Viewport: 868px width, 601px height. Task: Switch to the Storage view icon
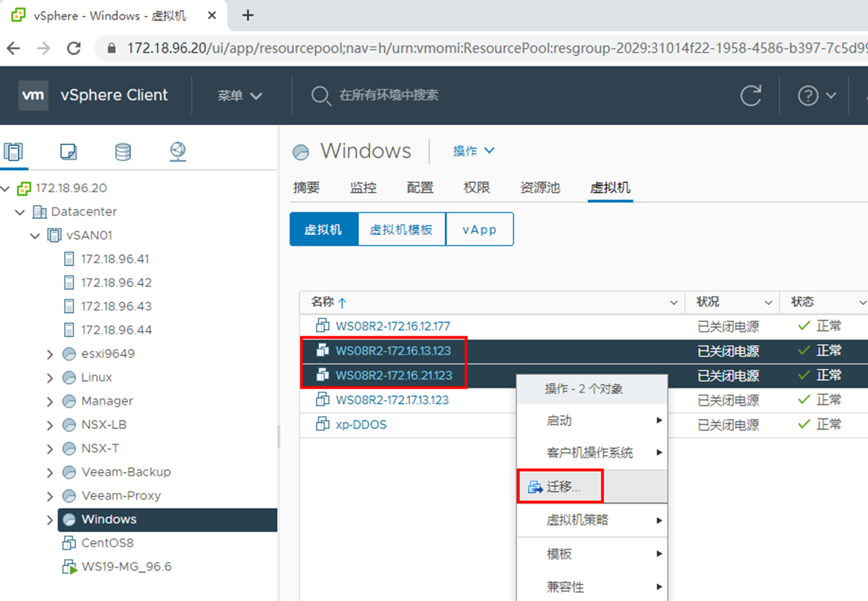(x=123, y=152)
